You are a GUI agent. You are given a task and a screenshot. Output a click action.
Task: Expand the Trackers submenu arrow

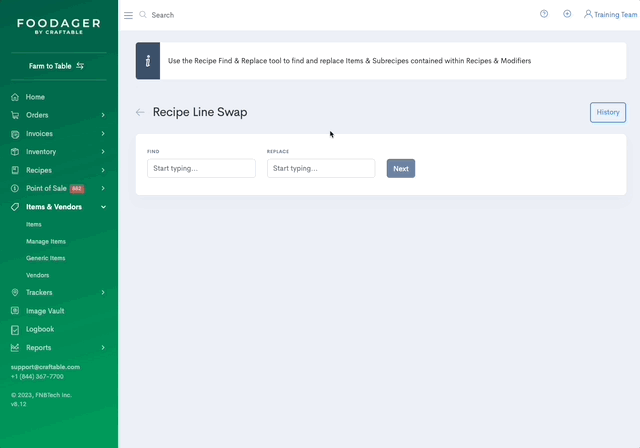103,293
